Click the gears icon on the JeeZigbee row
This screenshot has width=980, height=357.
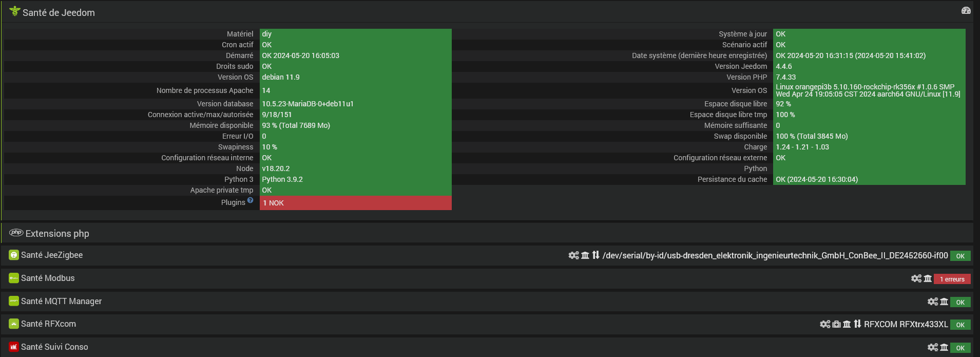(x=573, y=255)
